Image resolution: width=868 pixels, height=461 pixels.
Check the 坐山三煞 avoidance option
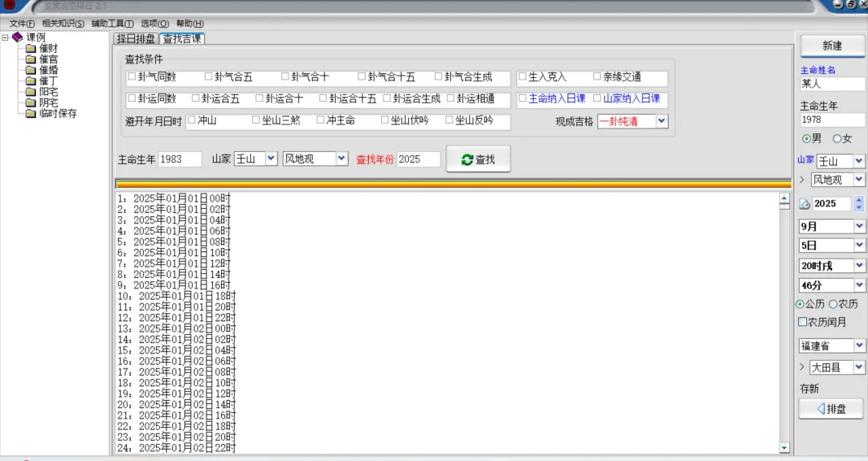[256, 120]
